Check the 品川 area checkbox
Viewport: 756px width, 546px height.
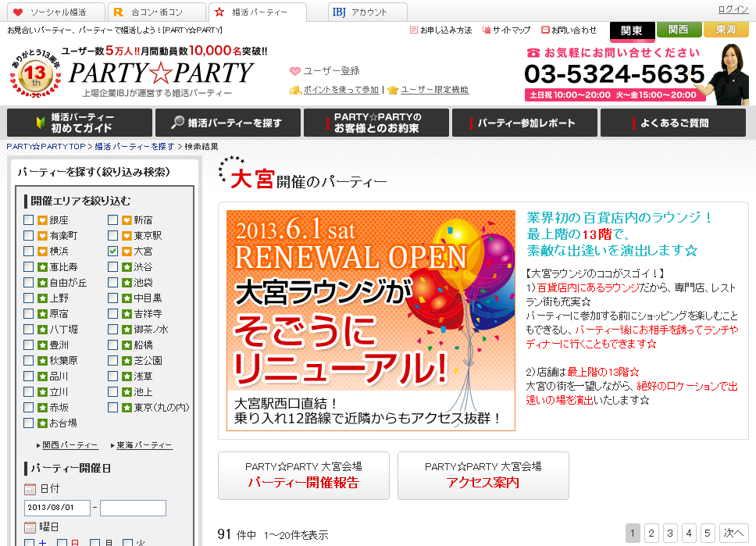tap(28, 376)
